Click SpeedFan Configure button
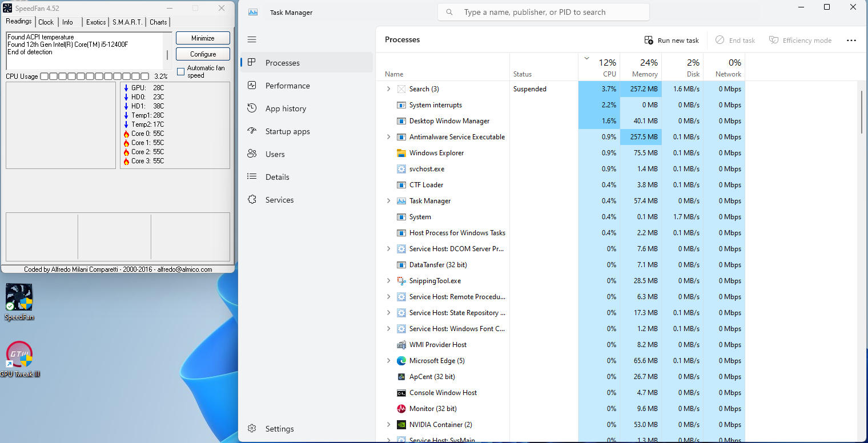The width and height of the screenshot is (868, 443). [x=203, y=54]
